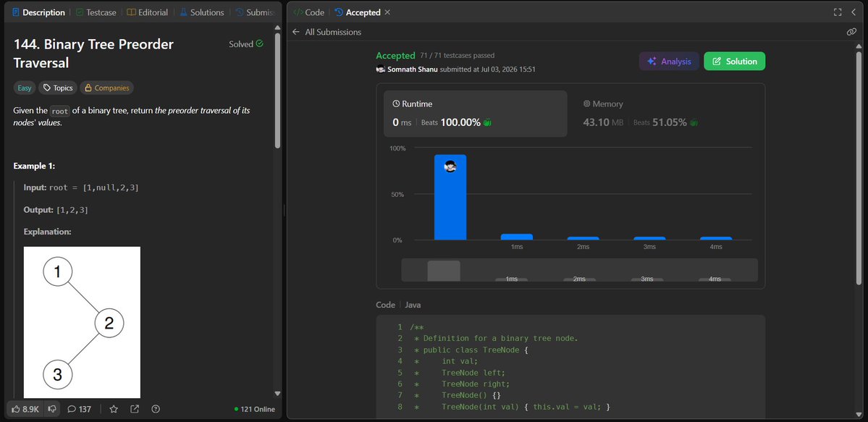Screen dimensions: 868x422
Task: Open the 137 comments
Action: 79,409
